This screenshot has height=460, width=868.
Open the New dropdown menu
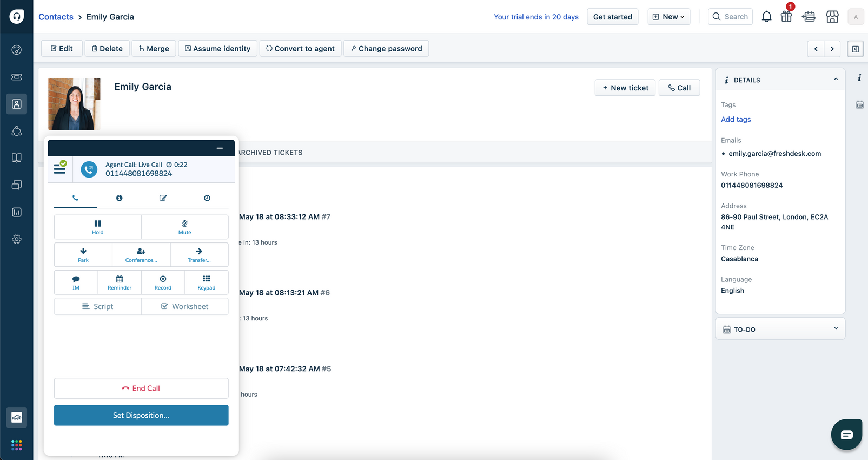(668, 17)
